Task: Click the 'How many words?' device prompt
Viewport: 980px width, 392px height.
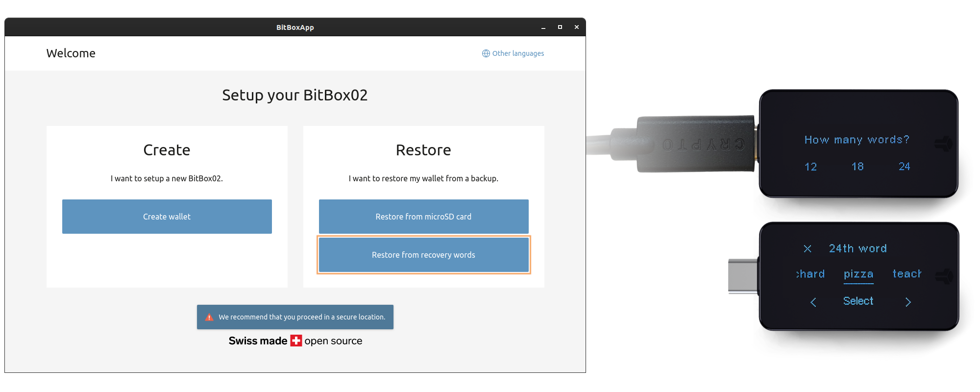Action: 857,140
